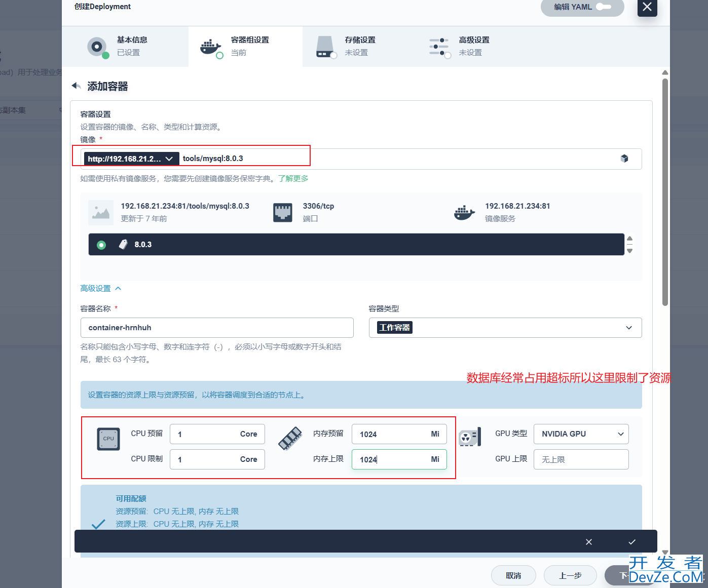Cancel container with the X icon

[589, 542]
